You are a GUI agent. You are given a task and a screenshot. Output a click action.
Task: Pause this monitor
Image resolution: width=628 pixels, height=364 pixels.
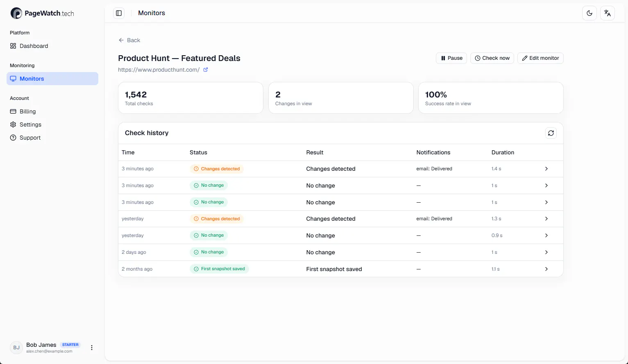tap(451, 58)
